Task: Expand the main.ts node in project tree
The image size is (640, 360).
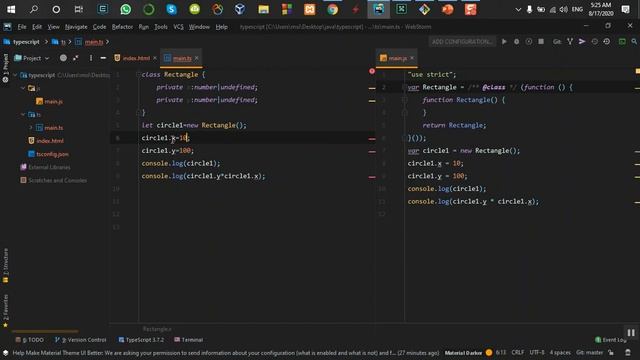Action: pyautogui.click(x=31, y=128)
